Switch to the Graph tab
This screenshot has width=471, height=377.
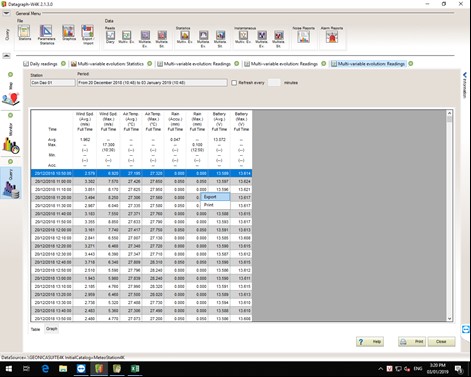pos(52,329)
